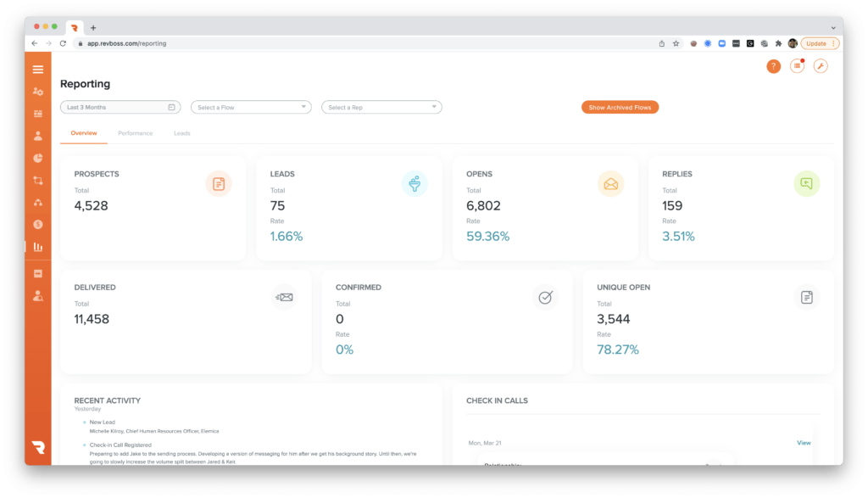The height and width of the screenshot is (498, 868).
Task: Open the Chrome profile avatar
Action: (x=793, y=43)
